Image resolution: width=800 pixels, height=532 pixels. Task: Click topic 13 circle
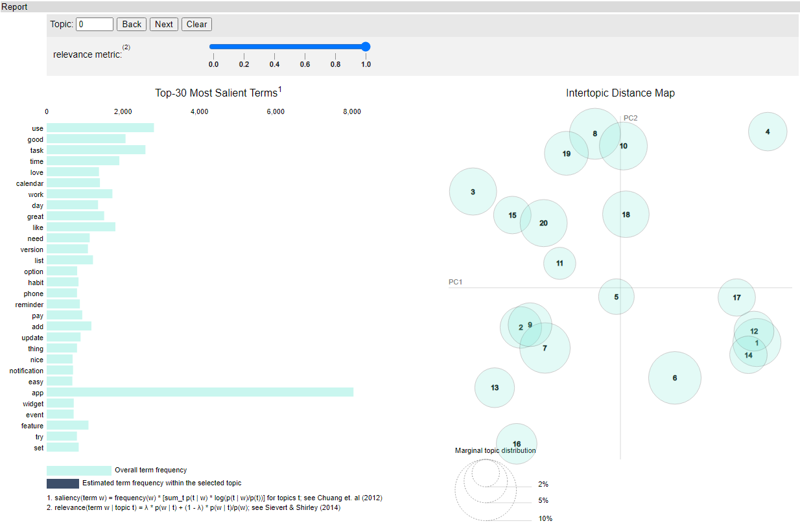[x=494, y=387]
